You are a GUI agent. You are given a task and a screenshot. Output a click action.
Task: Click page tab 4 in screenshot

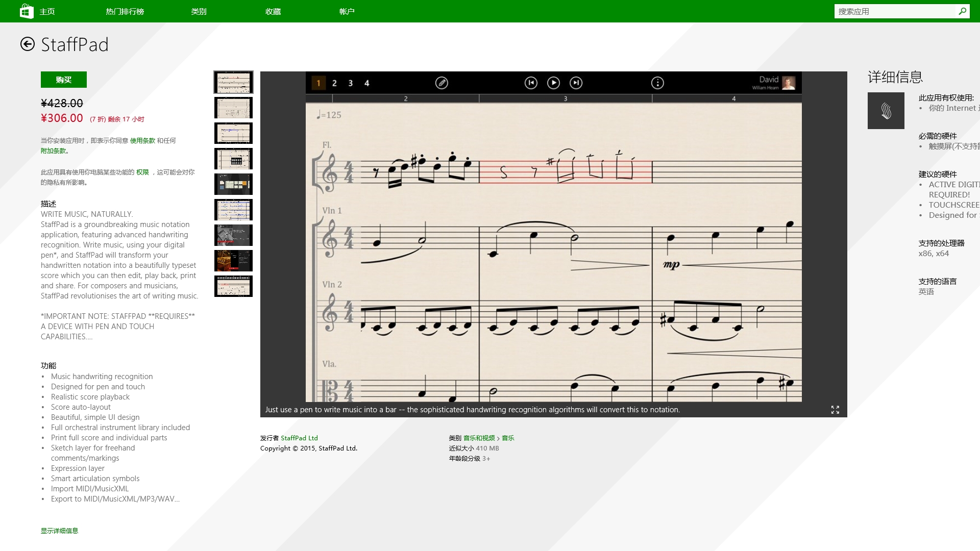click(366, 83)
